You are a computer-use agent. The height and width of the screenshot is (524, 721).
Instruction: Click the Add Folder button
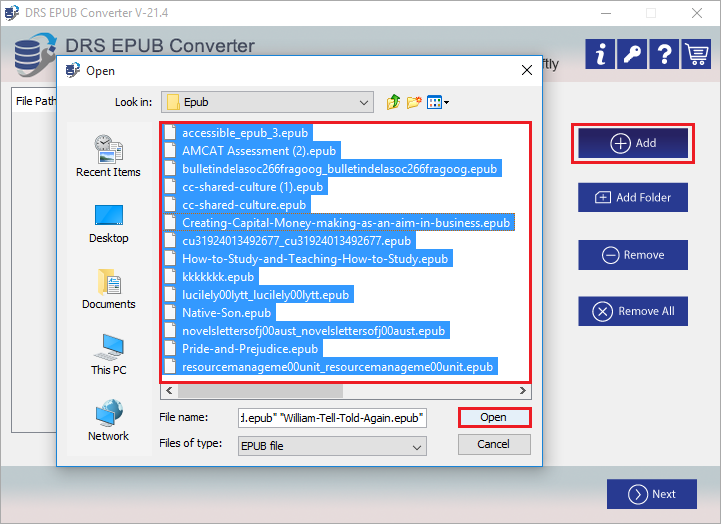tap(633, 198)
